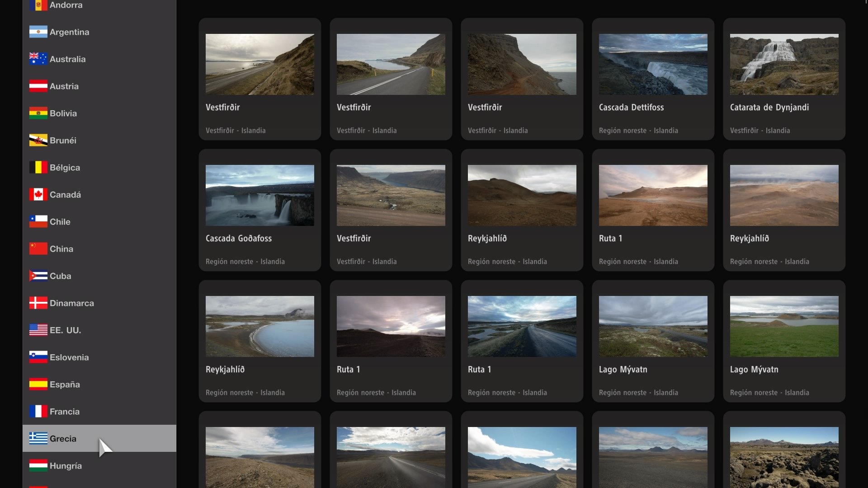Viewport: 868px width, 488px height.
Task: Click the Canadá flag icon
Action: (38, 195)
